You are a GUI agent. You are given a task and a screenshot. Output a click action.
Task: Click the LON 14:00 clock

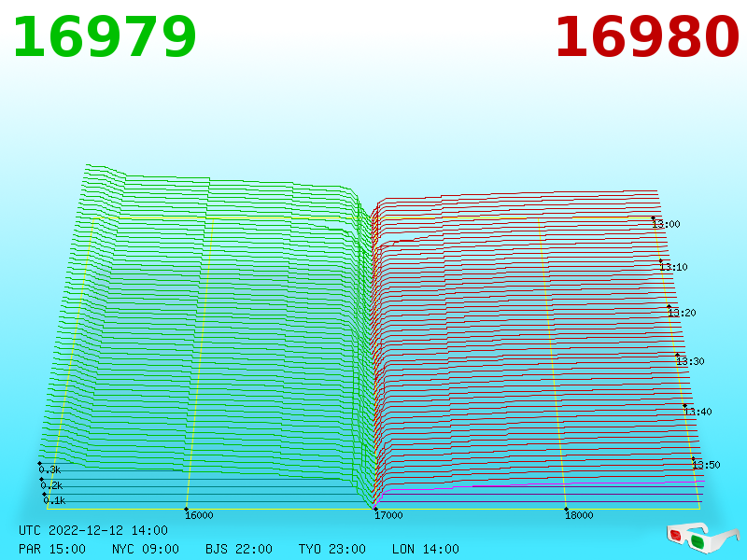pos(426,549)
